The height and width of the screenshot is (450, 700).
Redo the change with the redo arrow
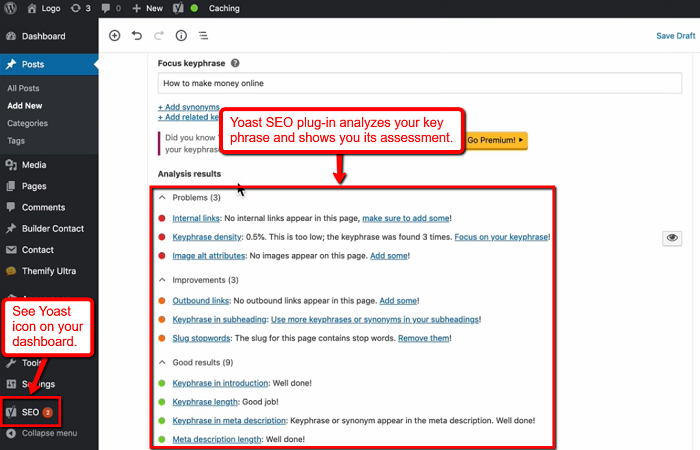(159, 36)
